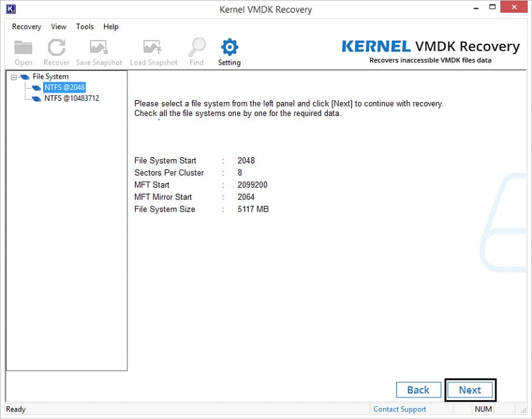Open the Setting gear icon
Screen dimensions: 532x419
pos(230,47)
